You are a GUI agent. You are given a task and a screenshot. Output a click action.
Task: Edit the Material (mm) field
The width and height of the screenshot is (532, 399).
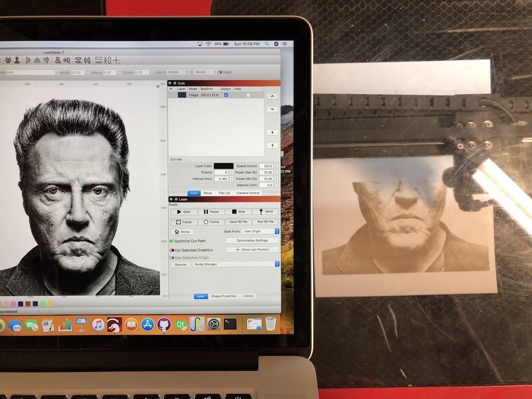[x=266, y=185]
